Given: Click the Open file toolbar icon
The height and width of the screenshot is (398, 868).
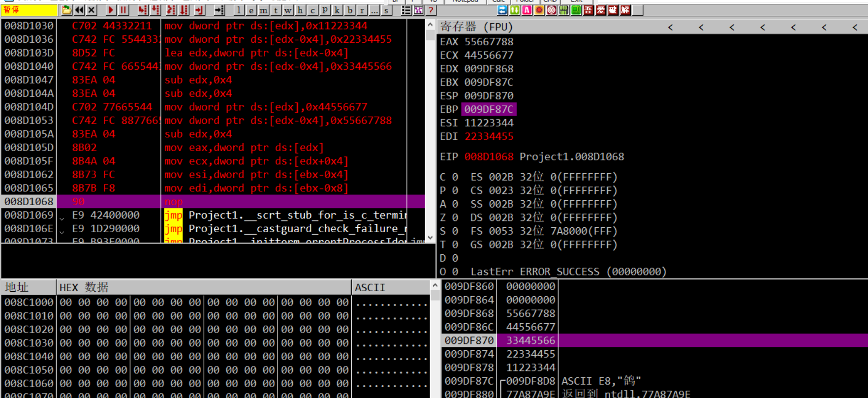Looking at the screenshot, I should [66, 10].
